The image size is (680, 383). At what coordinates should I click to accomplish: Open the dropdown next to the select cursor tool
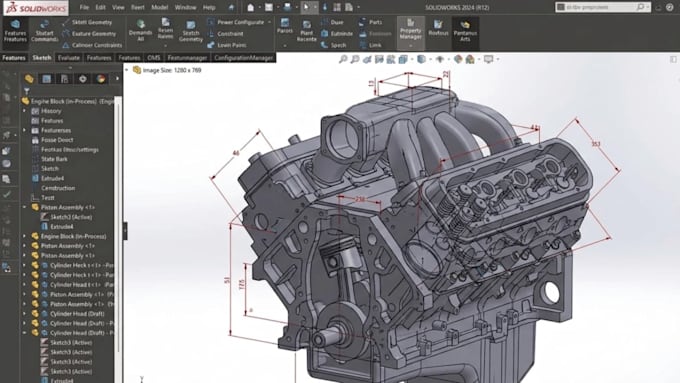(x=315, y=7)
